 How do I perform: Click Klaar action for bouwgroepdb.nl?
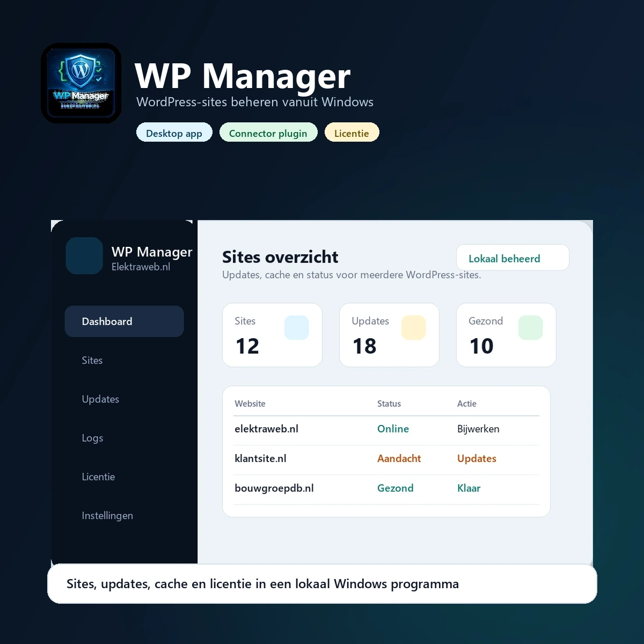click(469, 488)
